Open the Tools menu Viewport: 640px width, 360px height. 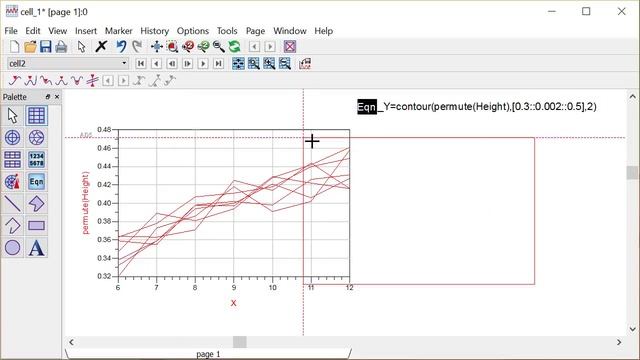(227, 31)
